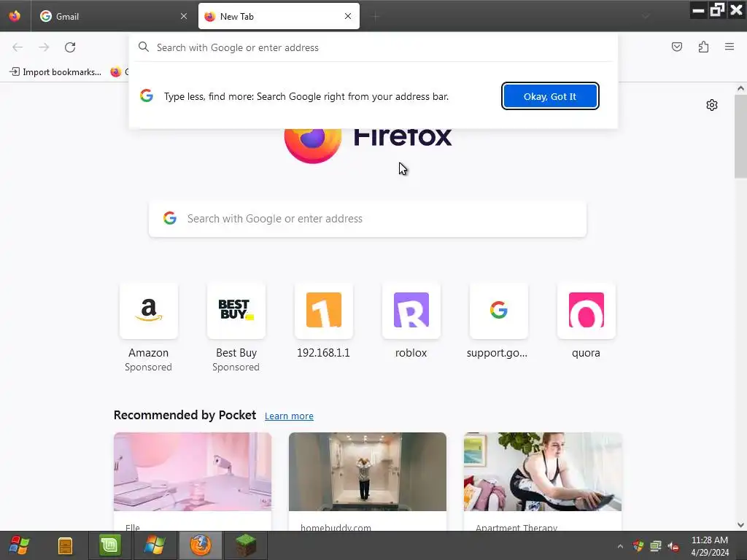This screenshot has height=560, width=747.
Task: Open the green Linux Mint taskbar icon
Action: (x=109, y=545)
